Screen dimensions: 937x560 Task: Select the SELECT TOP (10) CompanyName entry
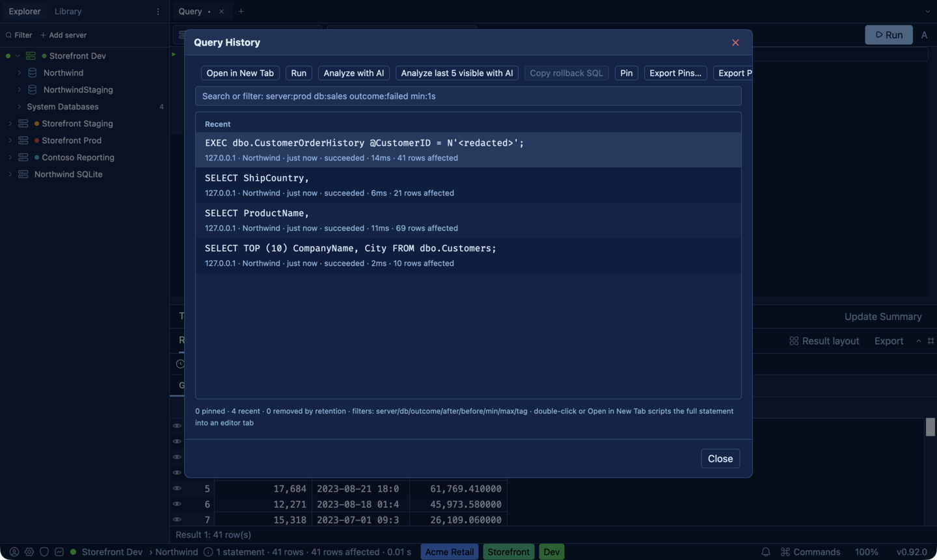(x=468, y=256)
